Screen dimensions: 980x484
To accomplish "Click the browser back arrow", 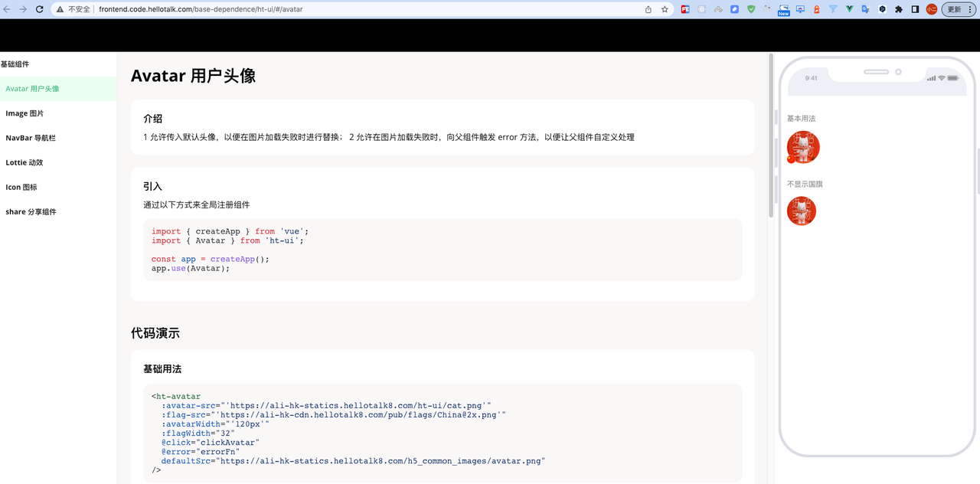I will click(7, 9).
